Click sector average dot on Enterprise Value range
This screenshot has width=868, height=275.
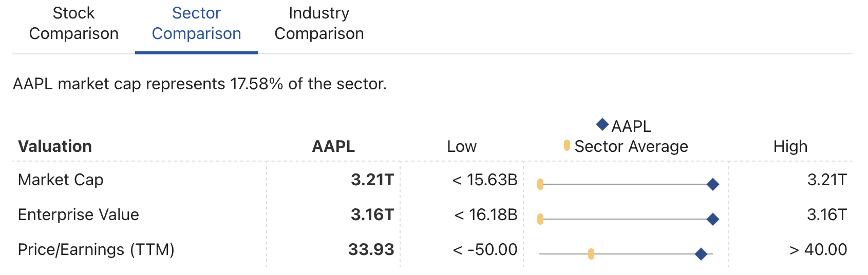540,220
